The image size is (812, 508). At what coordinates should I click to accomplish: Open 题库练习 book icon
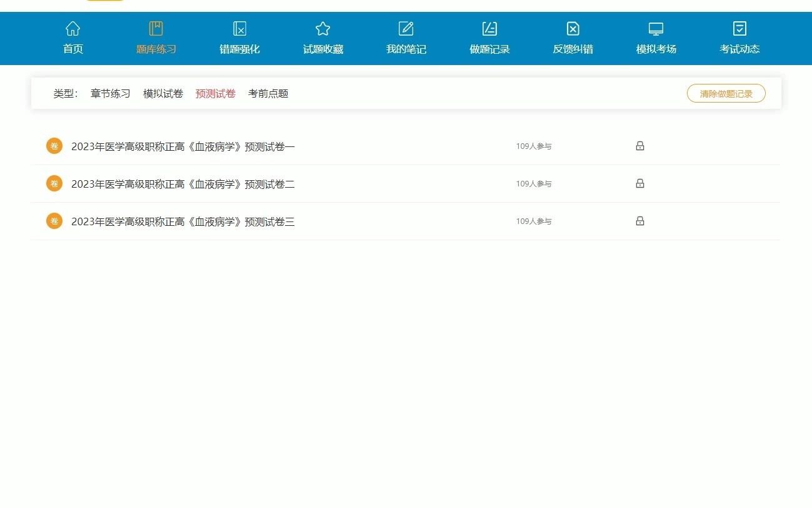[x=156, y=29]
